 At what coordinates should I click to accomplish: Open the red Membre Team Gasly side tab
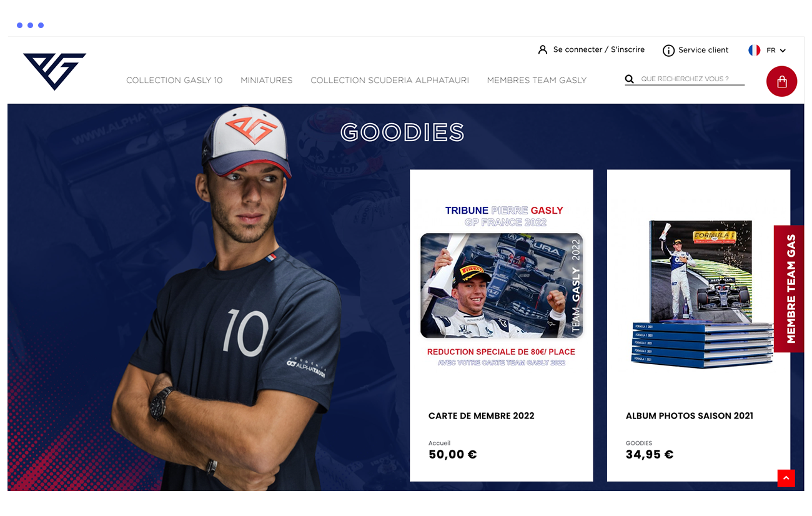tap(789, 289)
